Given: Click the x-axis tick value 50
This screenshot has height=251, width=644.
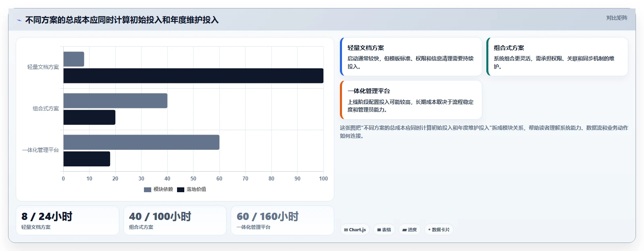Looking at the screenshot, I should 193,178.
